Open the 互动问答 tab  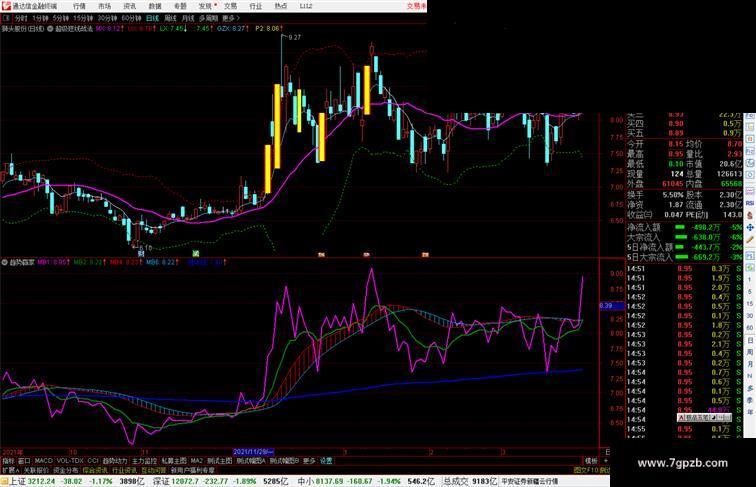point(153,470)
